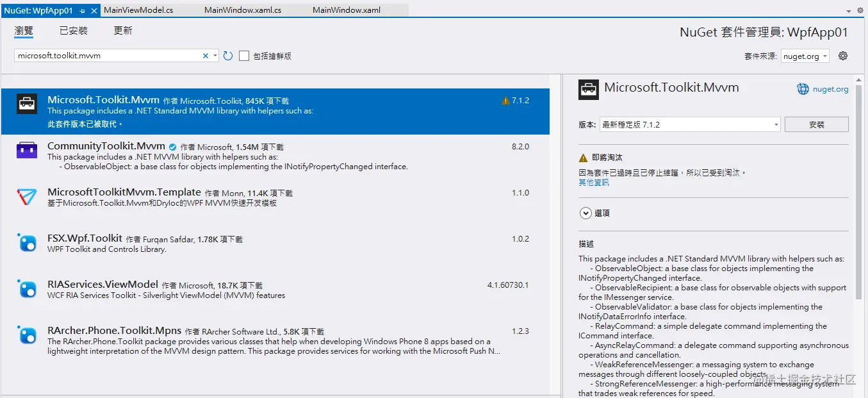
Task: Close the NuGet: WpfApp01 tab
Action: (x=94, y=11)
